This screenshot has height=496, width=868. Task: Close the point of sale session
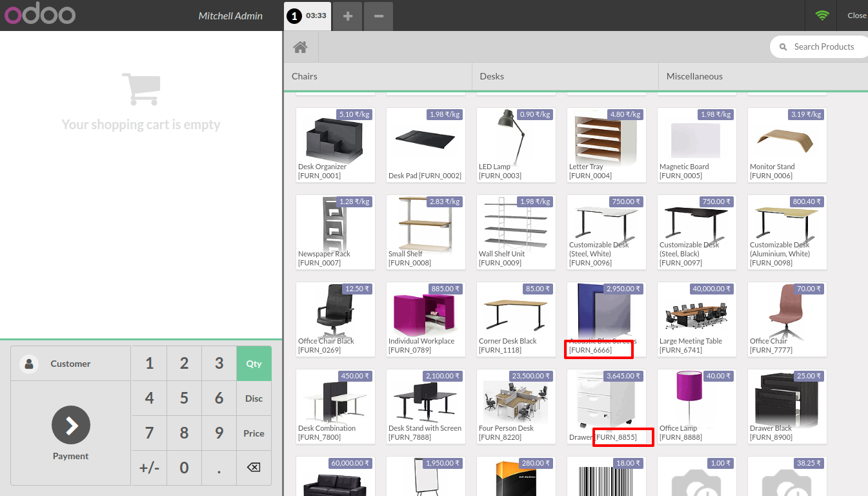[856, 15]
